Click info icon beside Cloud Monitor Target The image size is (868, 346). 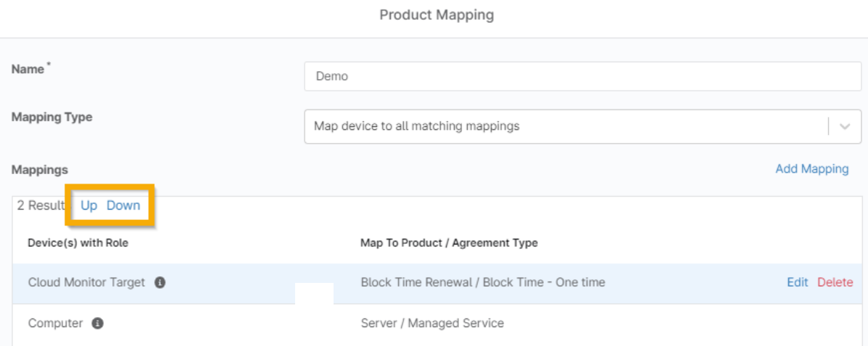(x=160, y=283)
